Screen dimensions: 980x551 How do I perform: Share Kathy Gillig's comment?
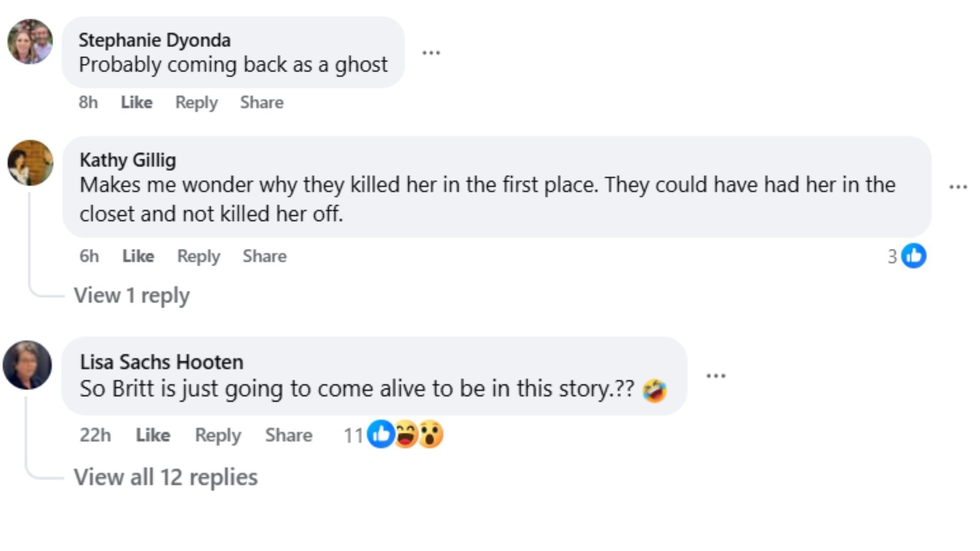[x=264, y=256]
